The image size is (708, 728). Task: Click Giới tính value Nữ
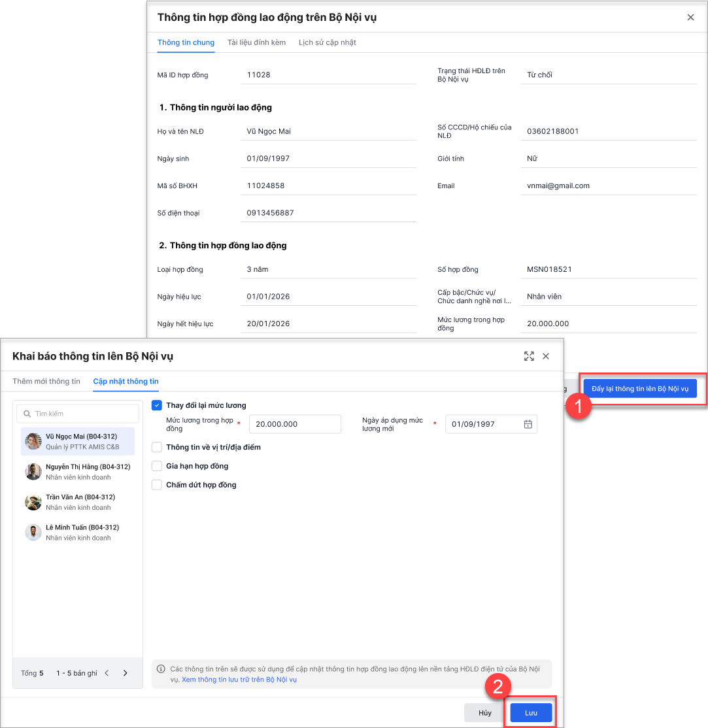coord(532,158)
